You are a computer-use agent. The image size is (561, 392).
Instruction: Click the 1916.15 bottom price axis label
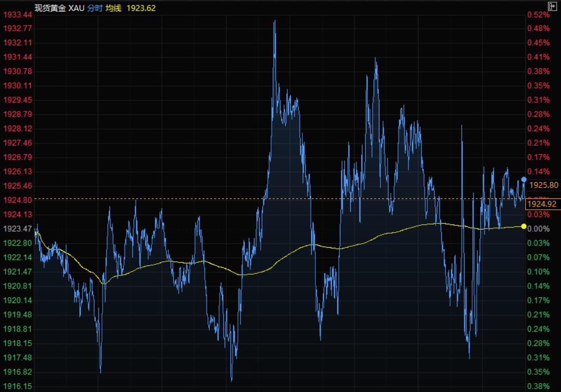[x=18, y=386]
